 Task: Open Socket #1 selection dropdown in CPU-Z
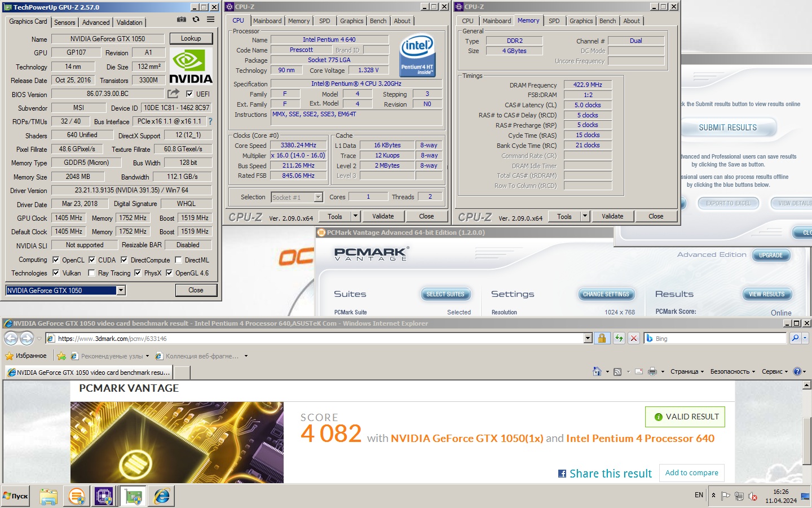pos(319,197)
